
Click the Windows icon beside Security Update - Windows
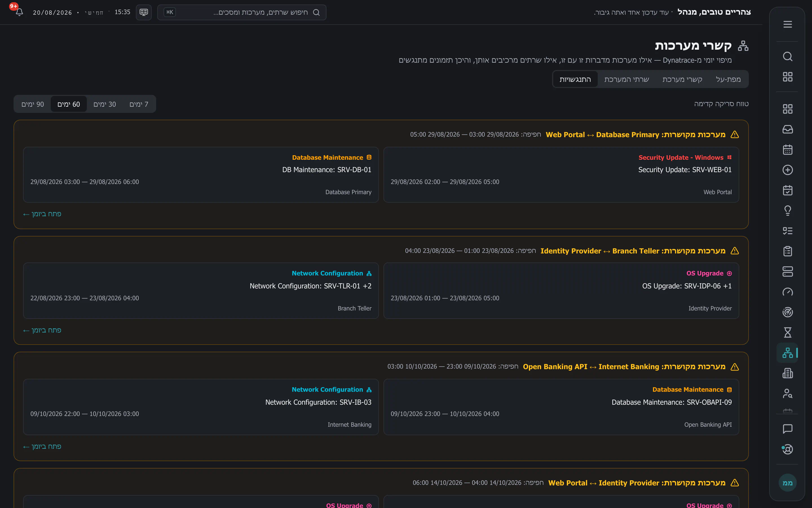(729, 157)
